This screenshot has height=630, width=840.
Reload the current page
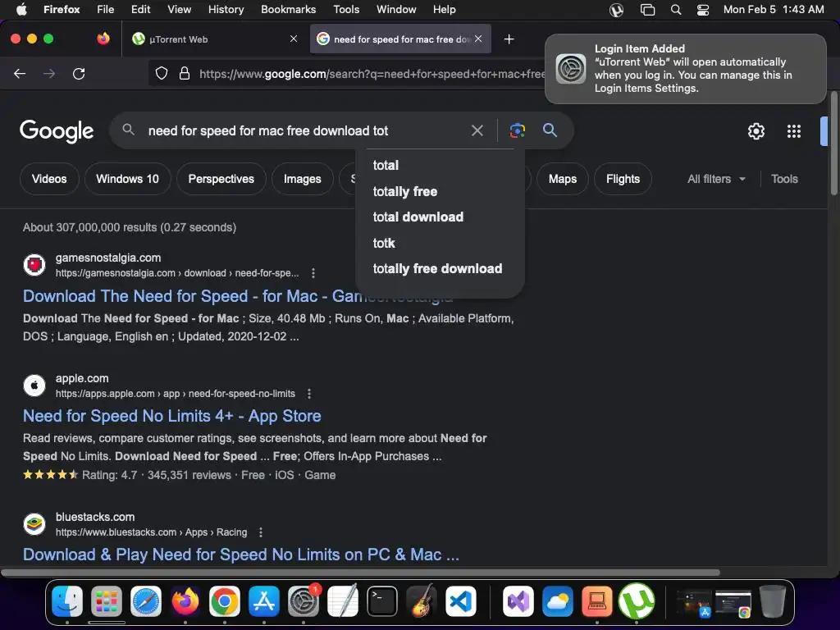click(x=79, y=73)
